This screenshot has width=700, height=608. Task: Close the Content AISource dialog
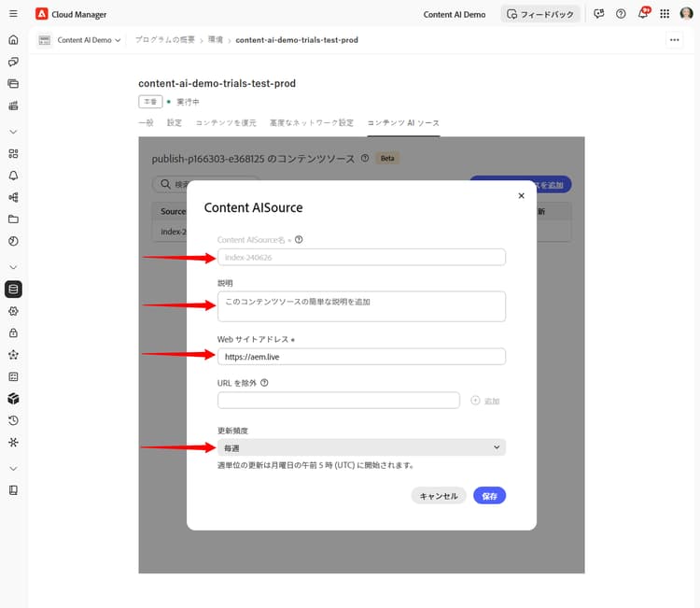(x=521, y=196)
